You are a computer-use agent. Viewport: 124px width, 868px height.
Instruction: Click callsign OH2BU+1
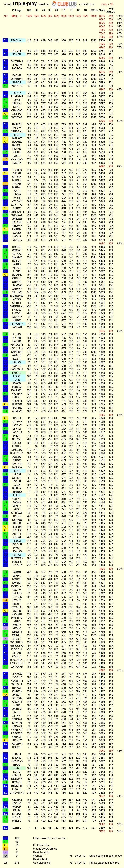tap(16, 79)
